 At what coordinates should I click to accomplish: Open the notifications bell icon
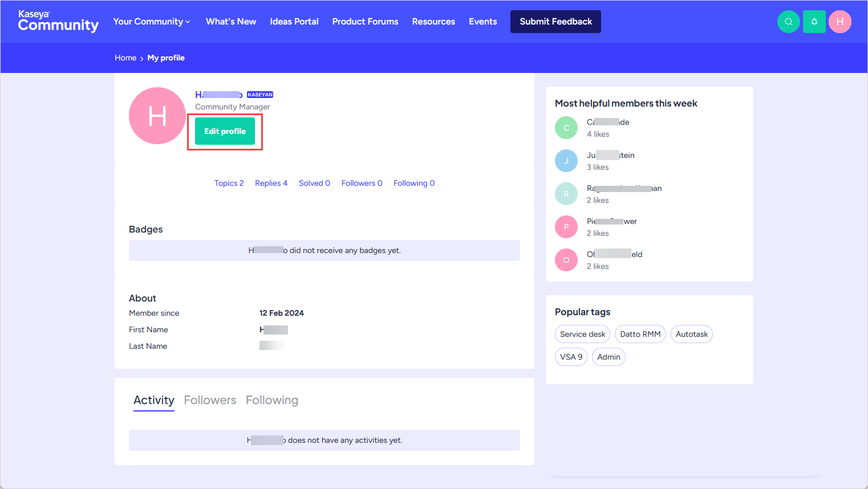coord(814,22)
